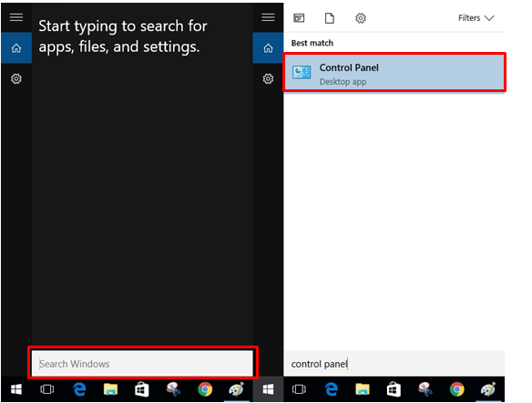
Task: Open File Explorer on the left taskbar
Action: (x=110, y=389)
